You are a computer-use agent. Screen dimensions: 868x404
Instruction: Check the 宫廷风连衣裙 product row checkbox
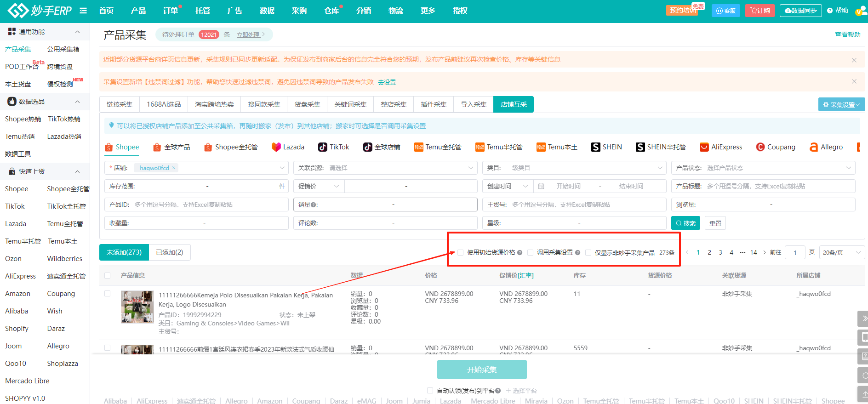[x=108, y=348]
